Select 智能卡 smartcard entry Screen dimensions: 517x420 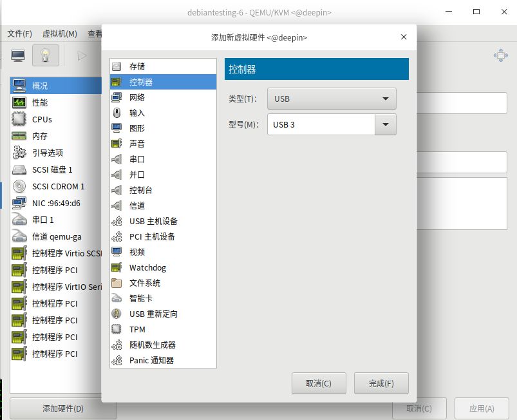coord(163,299)
